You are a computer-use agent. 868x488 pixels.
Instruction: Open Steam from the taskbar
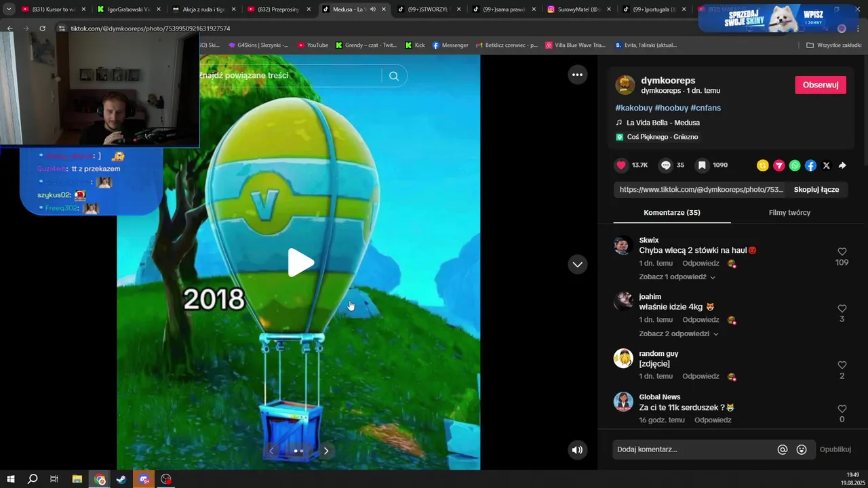(121, 479)
